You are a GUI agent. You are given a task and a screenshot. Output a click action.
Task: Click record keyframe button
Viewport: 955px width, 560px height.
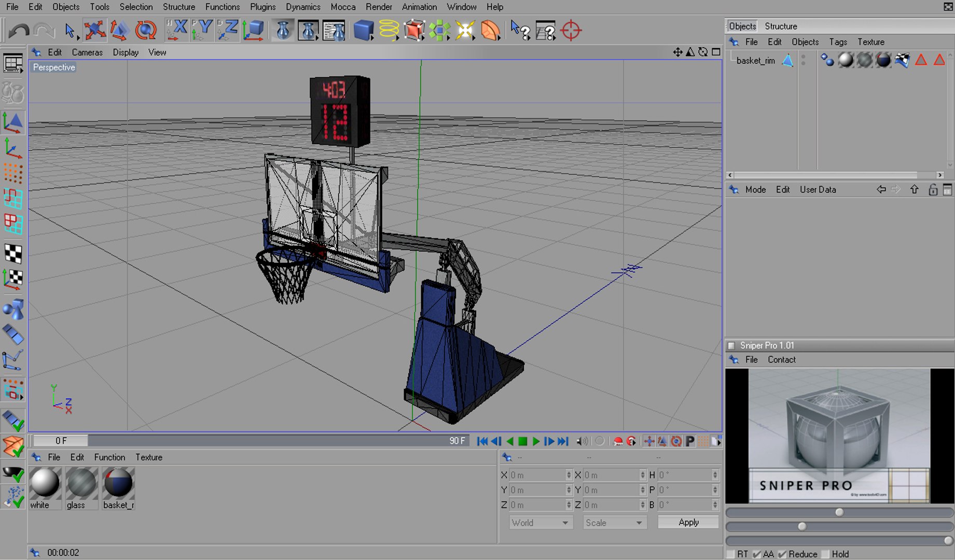(x=618, y=441)
